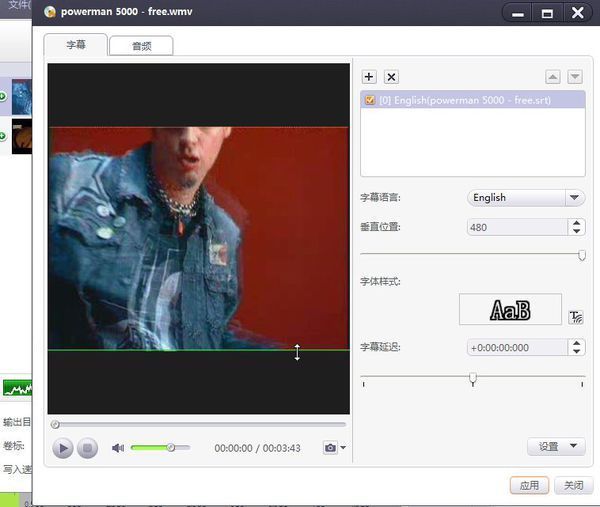Uncheck the English subtitle track checkbox
The height and width of the screenshot is (507, 600).
tap(370, 100)
